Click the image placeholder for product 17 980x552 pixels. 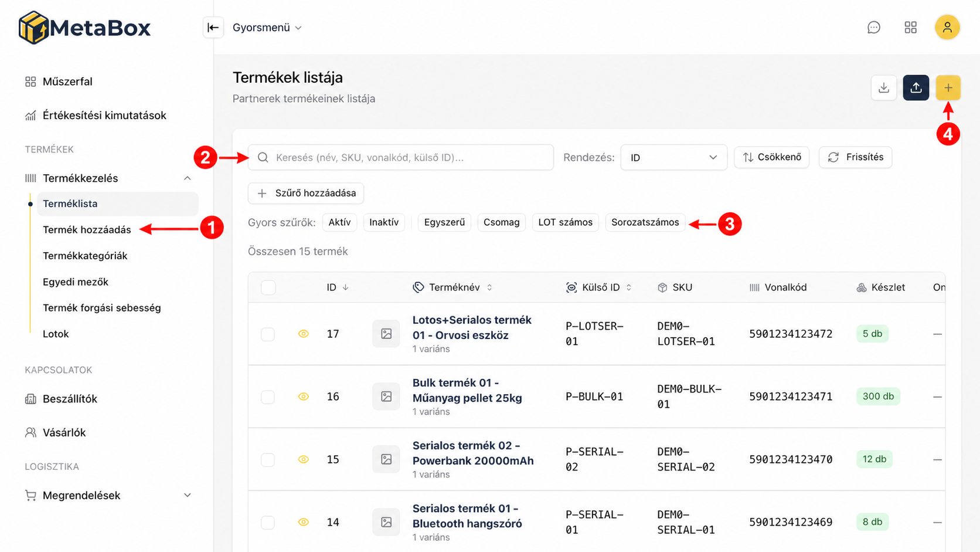tap(386, 334)
